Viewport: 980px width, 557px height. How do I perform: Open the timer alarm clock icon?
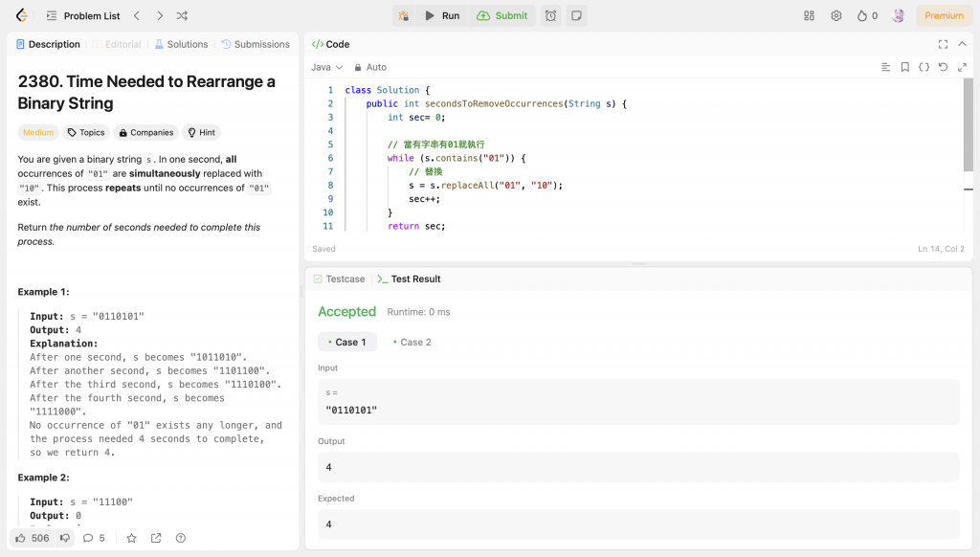(551, 15)
